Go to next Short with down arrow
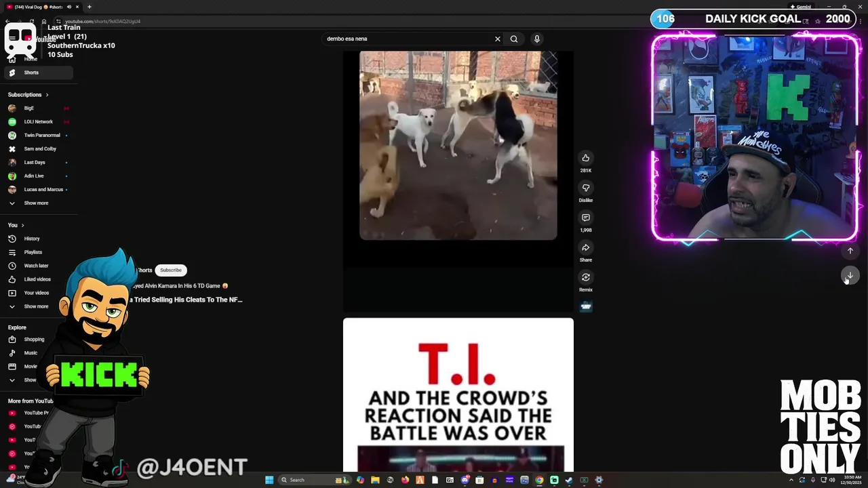 point(850,275)
